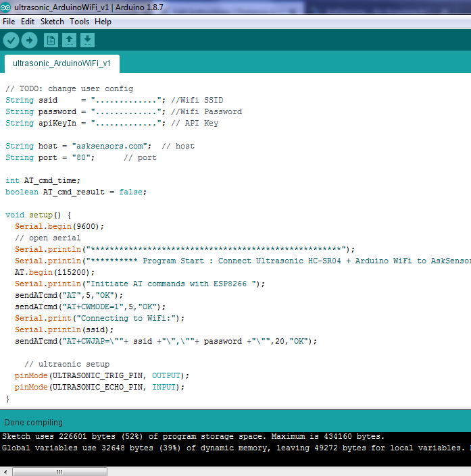Click the 'Connecting to WiFi:' print line
Viewport: 471px width, 476px height.
(x=99, y=319)
